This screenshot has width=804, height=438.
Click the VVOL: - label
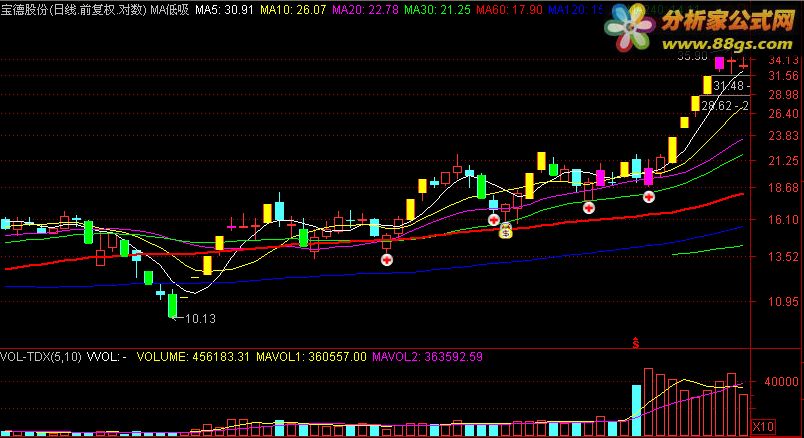[107, 356]
